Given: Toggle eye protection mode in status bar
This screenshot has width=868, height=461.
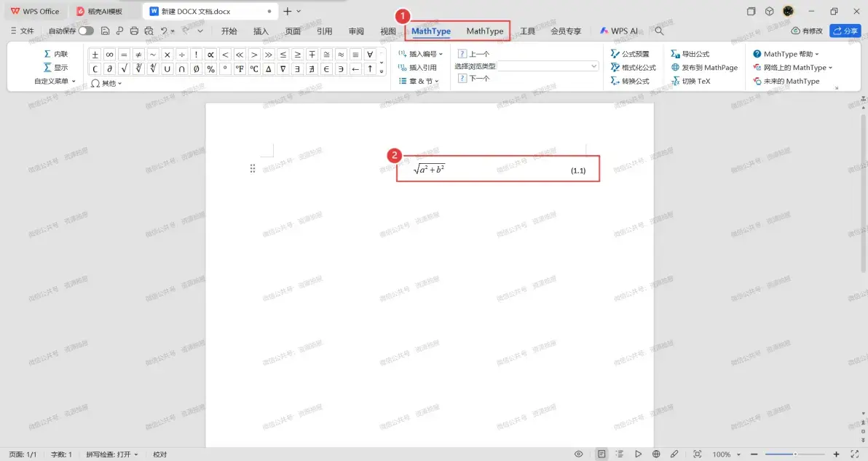Looking at the screenshot, I should pyautogui.click(x=578, y=454).
